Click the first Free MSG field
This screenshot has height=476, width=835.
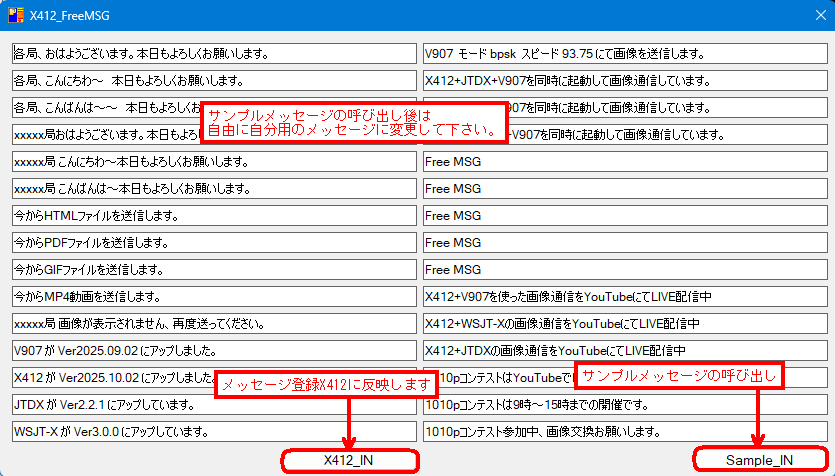tap(624, 161)
